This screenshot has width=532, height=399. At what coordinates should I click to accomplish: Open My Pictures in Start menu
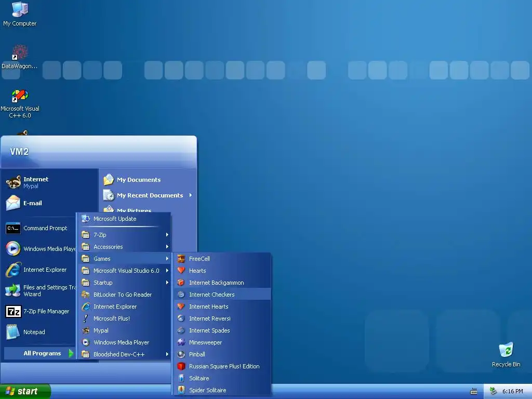(148, 208)
